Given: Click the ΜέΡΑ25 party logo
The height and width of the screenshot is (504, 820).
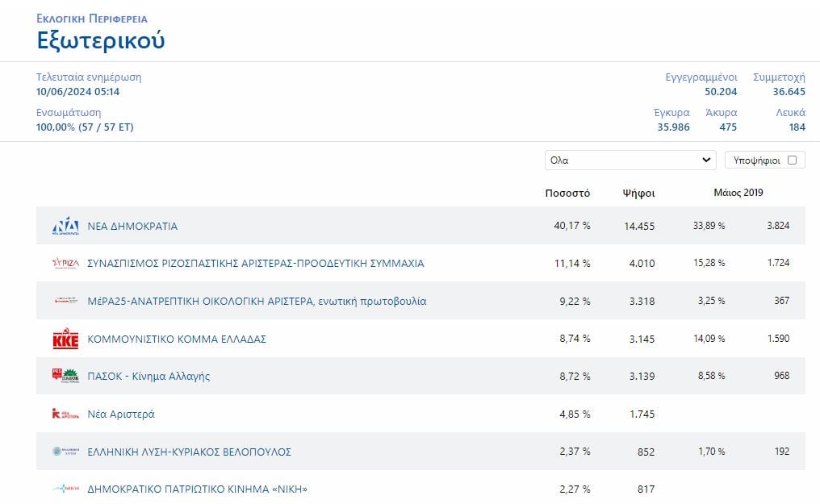Looking at the screenshot, I should click(65, 301).
